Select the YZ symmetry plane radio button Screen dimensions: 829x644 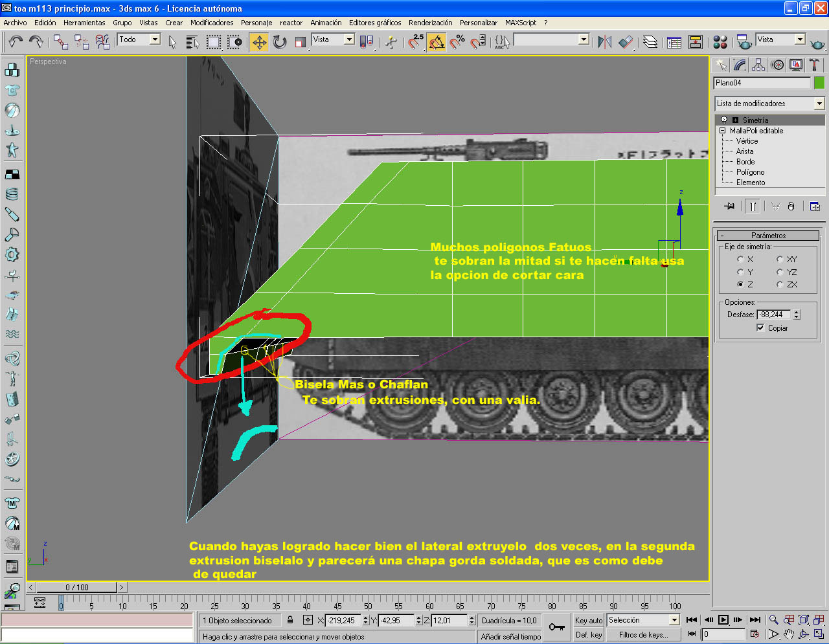pos(780,272)
